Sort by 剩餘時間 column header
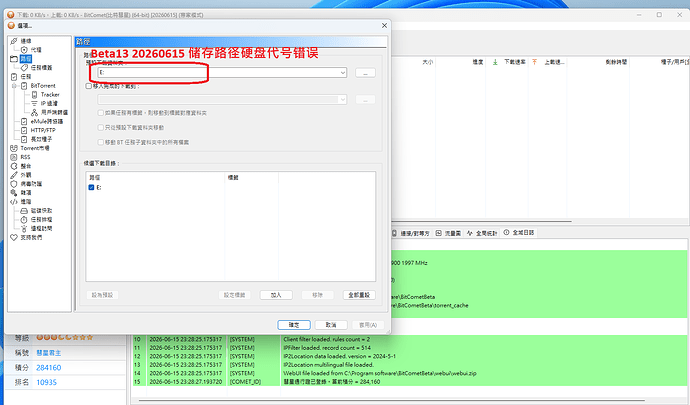This screenshot has width=690, height=405. click(x=616, y=63)
